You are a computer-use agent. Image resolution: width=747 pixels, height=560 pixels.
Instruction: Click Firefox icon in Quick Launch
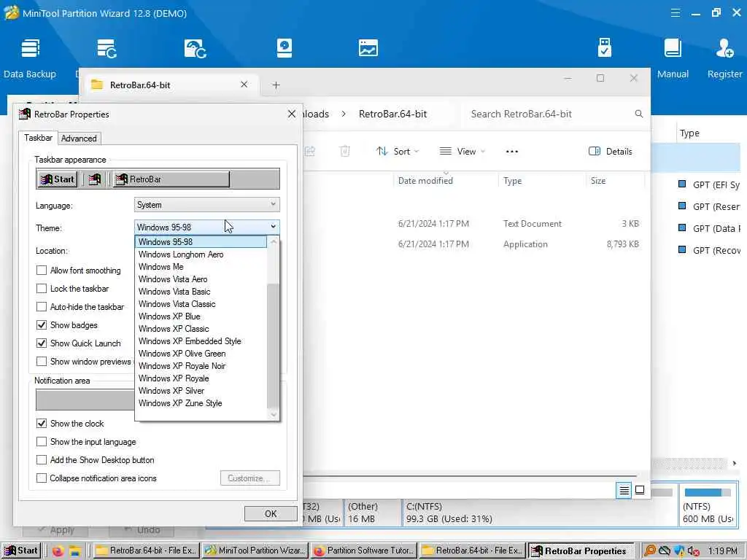58,551
